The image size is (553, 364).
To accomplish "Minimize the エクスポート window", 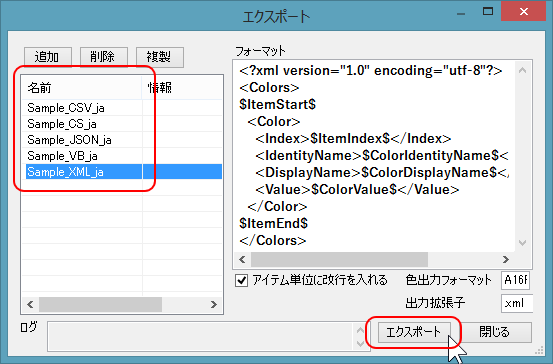I will coord(461,13).
